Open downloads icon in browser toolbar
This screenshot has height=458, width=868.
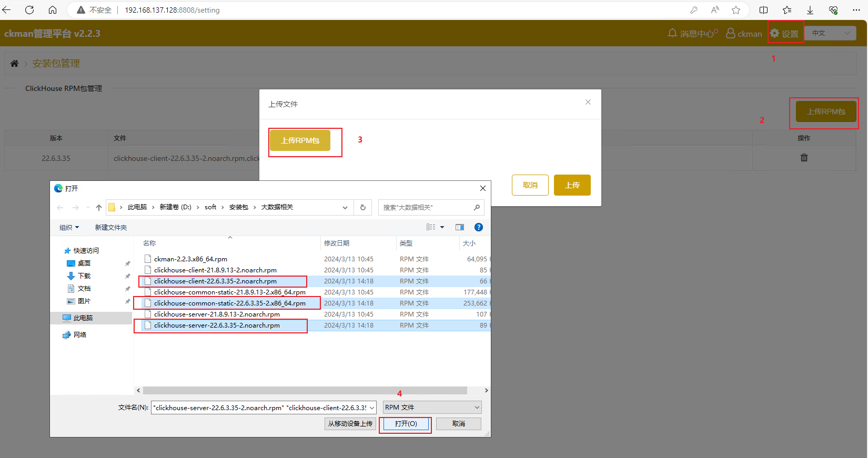coord(810,10)
